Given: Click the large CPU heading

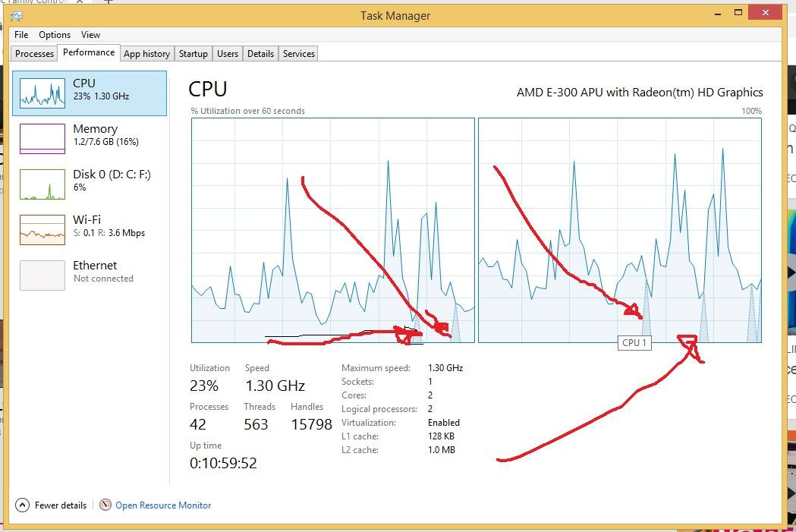Looking at the screenshot, I should (208, 89).
